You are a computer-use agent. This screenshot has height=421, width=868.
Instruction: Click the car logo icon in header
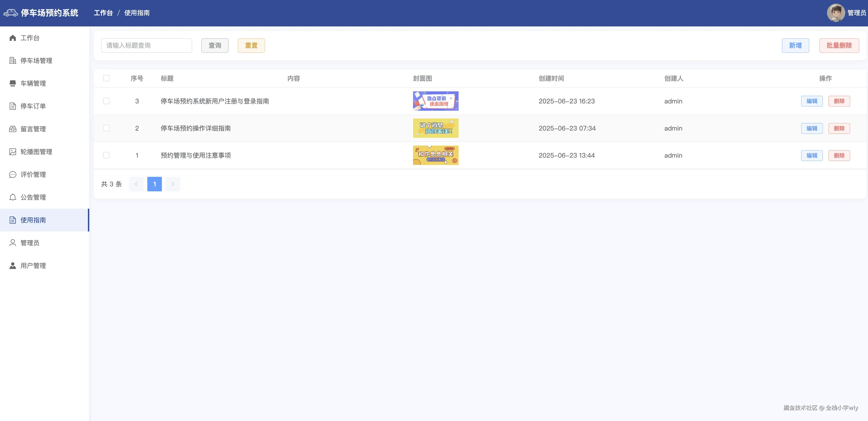tap(10, 13)
